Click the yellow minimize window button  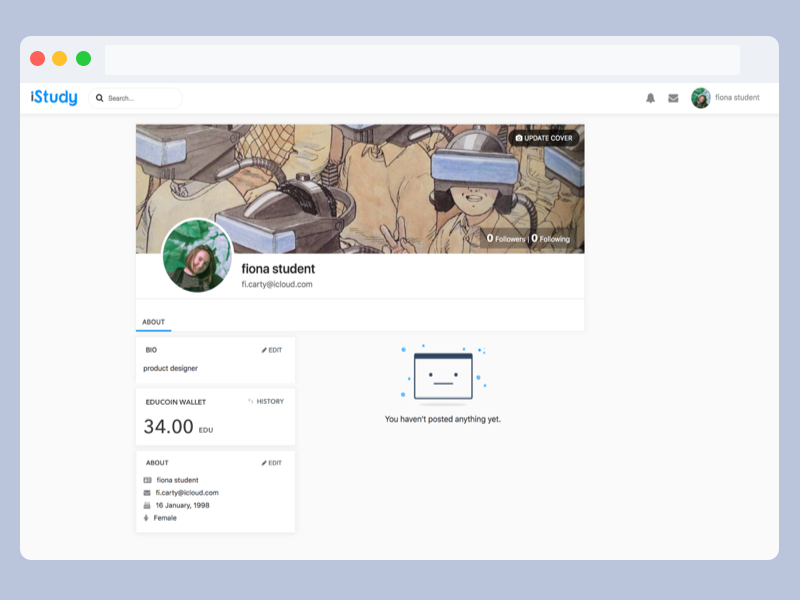[60, 59]
